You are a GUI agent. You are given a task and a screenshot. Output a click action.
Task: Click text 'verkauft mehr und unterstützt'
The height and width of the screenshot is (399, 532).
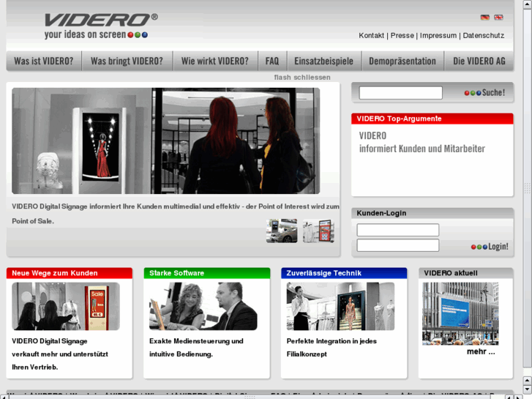pos(60,354)
